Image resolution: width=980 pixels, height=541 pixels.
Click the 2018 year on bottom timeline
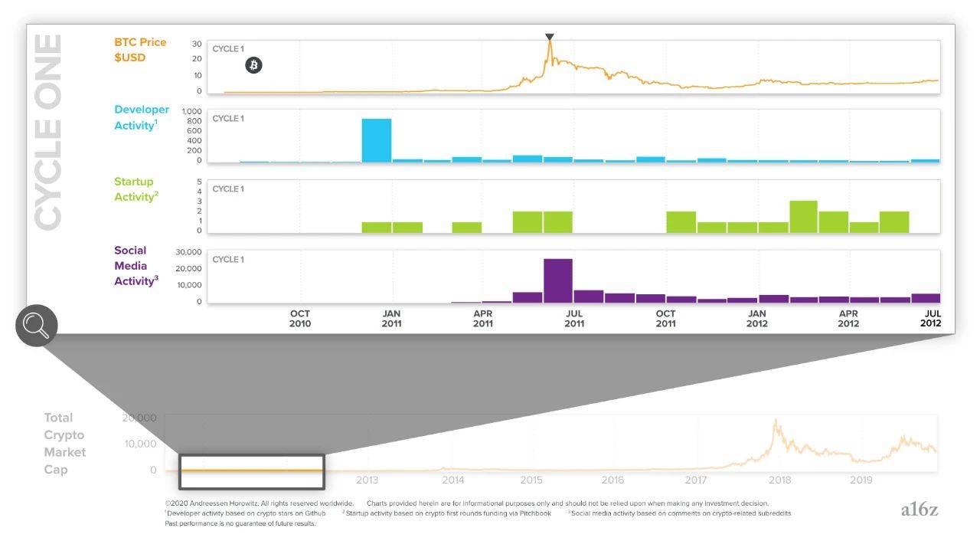click(779, 480)
